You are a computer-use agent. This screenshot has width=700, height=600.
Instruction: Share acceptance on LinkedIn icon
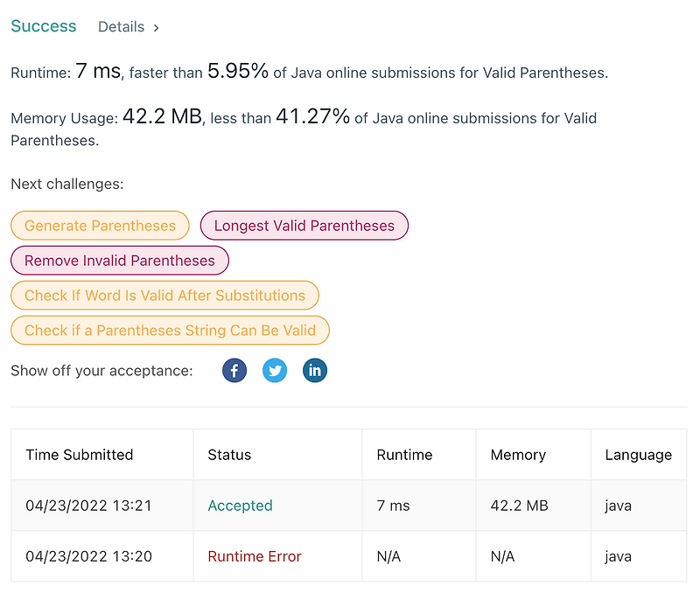point(315,371)
